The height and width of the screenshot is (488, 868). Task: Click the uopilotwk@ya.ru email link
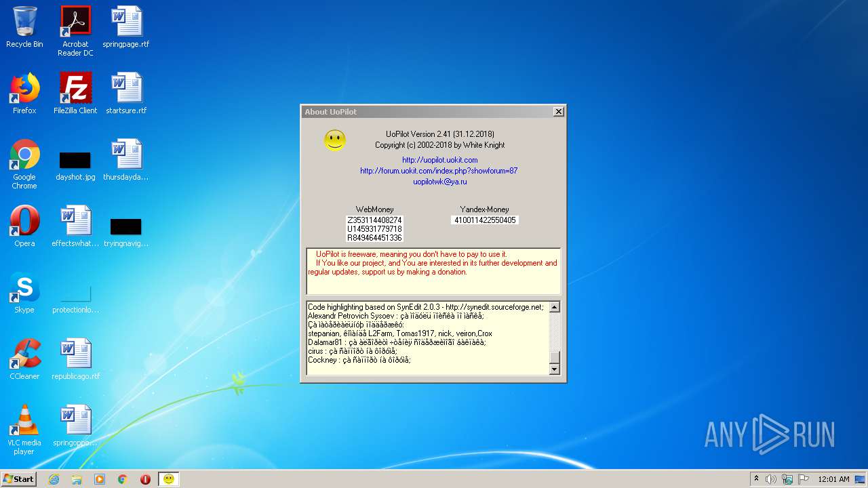439,182
